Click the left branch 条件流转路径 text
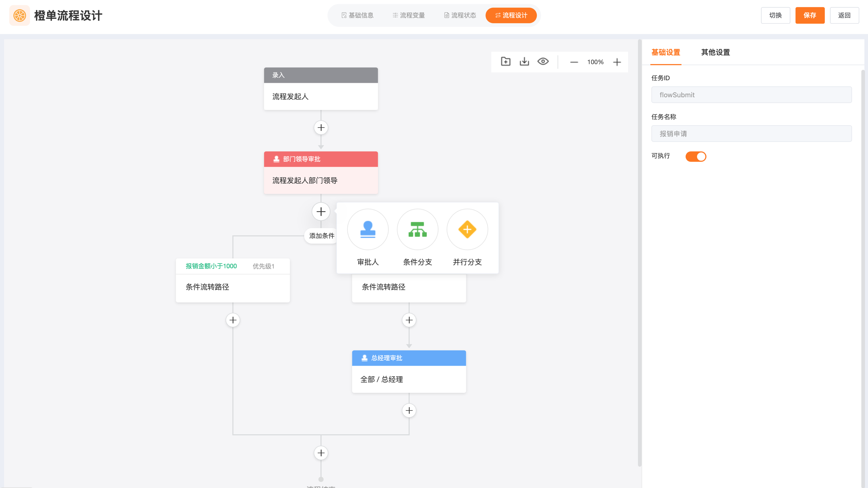 [x=207, y=287]
